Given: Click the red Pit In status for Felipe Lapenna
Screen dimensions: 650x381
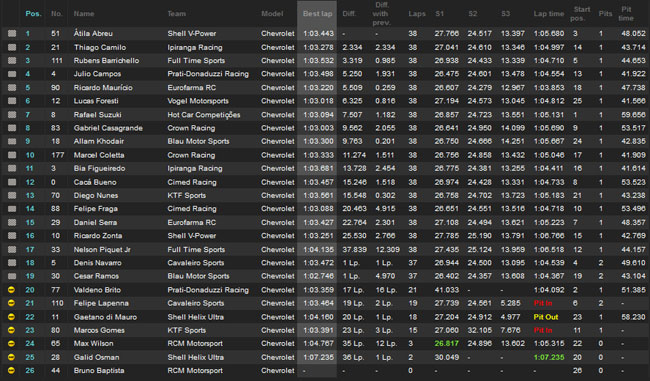Looking at the screenshot, I should (543, 303).
